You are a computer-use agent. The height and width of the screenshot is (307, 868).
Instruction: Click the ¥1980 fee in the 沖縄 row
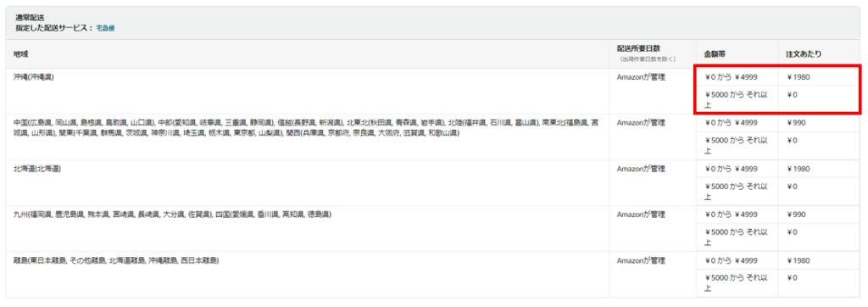[x=798, y=77]
